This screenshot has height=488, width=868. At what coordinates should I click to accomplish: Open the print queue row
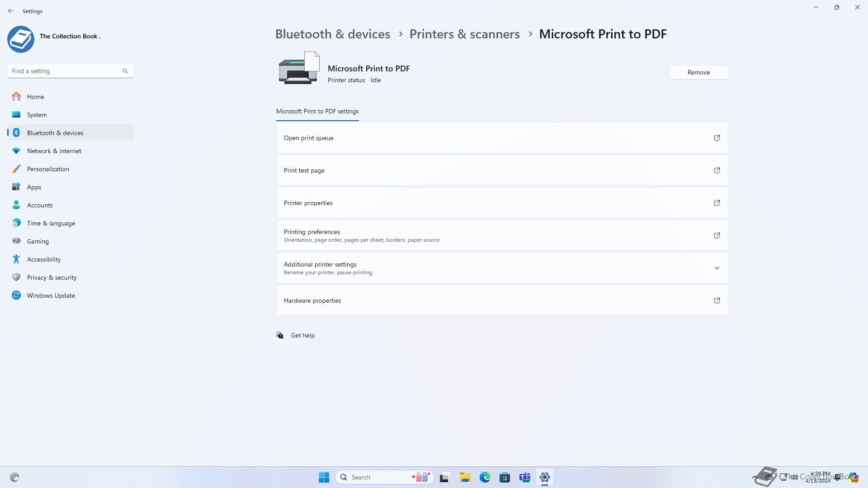click(x=502, y=138)
